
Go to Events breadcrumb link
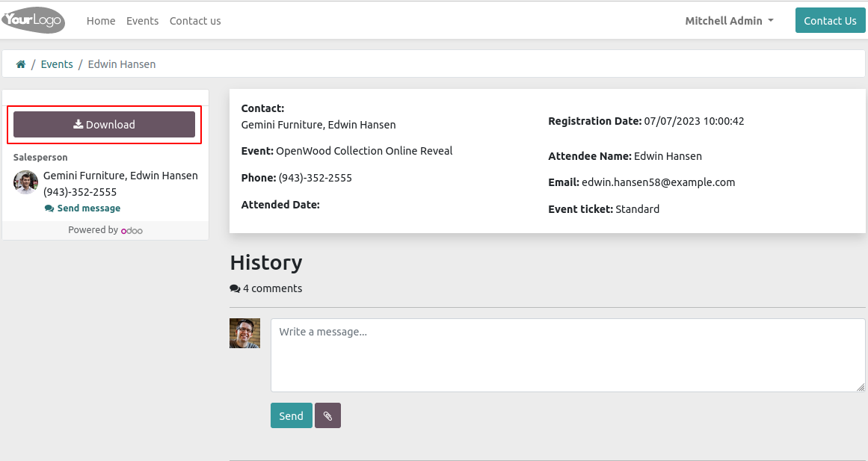[57, 64]
